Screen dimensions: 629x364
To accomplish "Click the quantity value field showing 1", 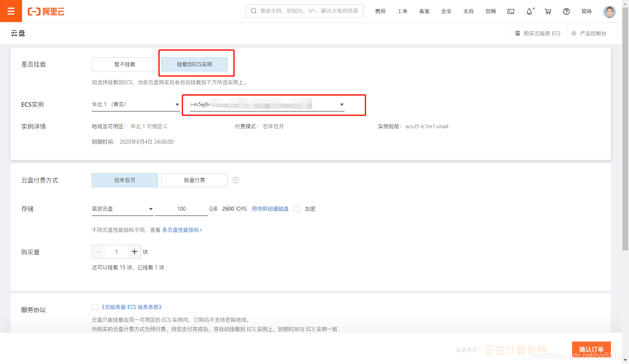I will tap(116, 252).
